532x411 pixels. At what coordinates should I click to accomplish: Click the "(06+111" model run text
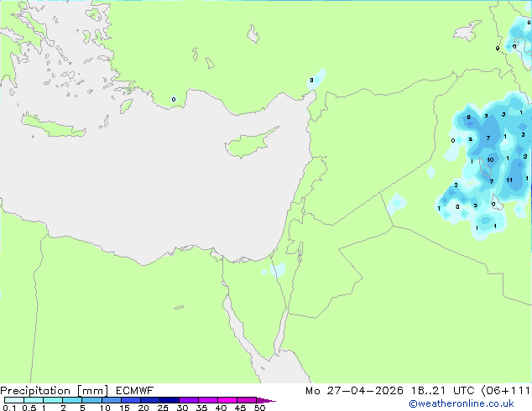[x=506, y=391]
